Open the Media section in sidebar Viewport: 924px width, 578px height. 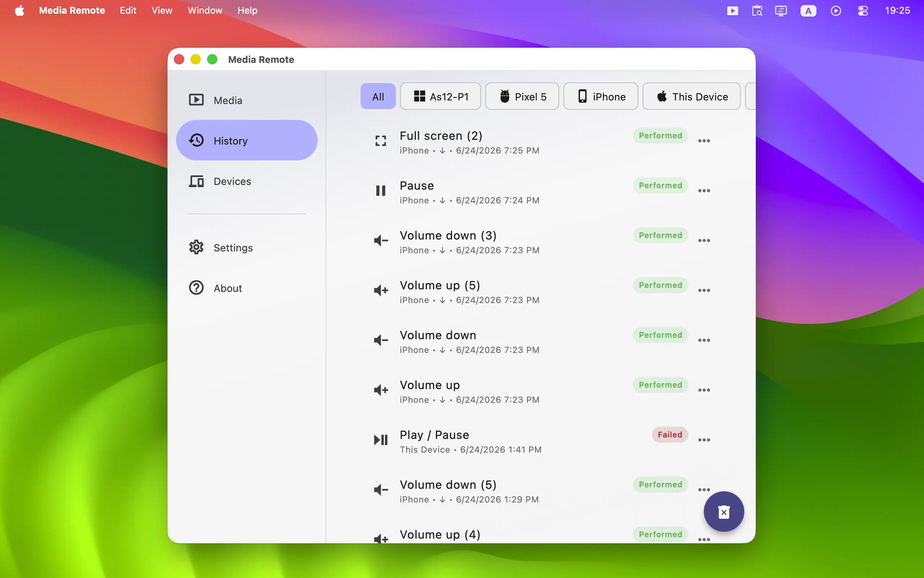(x=247, y=100)
